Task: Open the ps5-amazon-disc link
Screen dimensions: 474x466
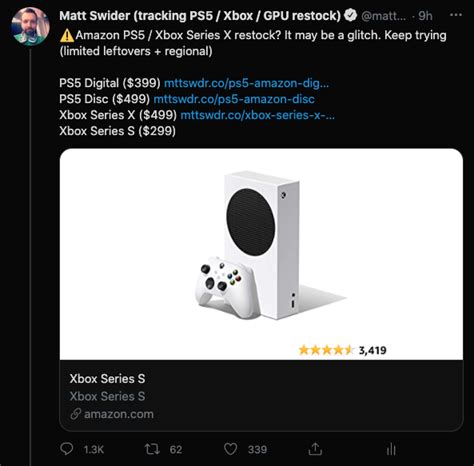Action: click(234, 99)
